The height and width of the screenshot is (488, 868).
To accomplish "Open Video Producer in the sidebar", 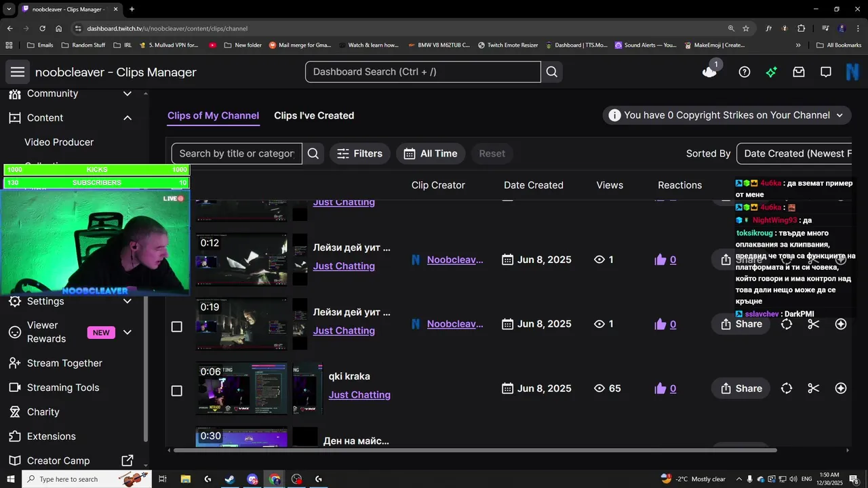I will pyautogui.click(x=59, y=142).
